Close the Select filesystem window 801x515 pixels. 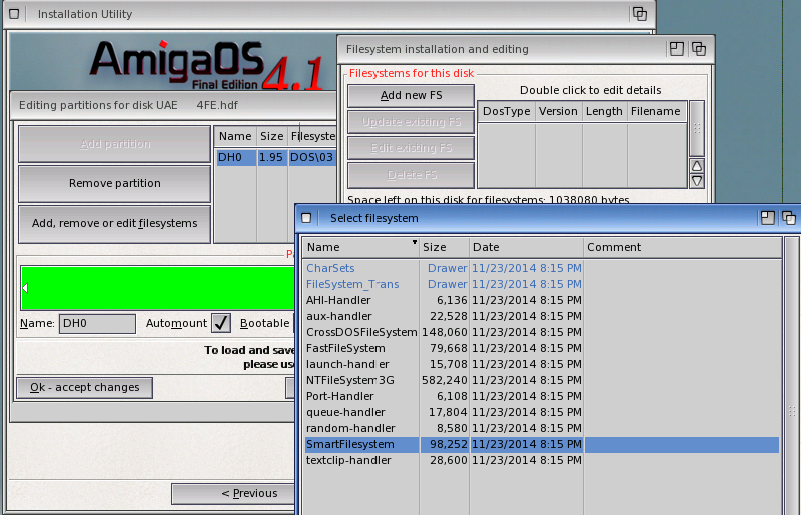tap(306, 218)
